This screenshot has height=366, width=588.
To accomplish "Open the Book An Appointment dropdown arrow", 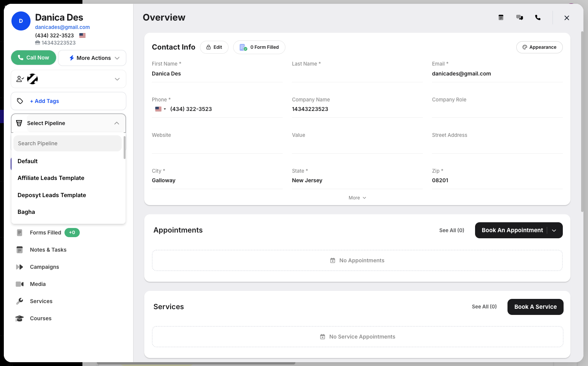I will pos(554,230).
